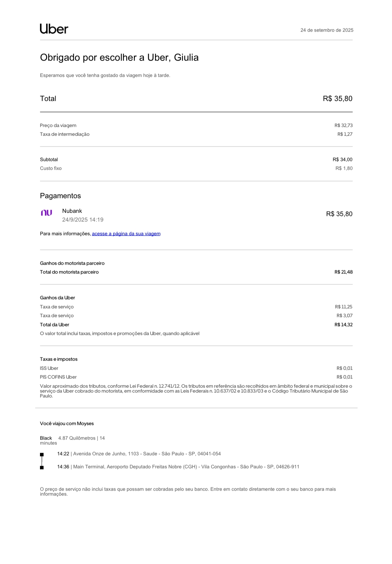392x564 pixels.
Task: Click the pickup point square marker
Action: 42,454
